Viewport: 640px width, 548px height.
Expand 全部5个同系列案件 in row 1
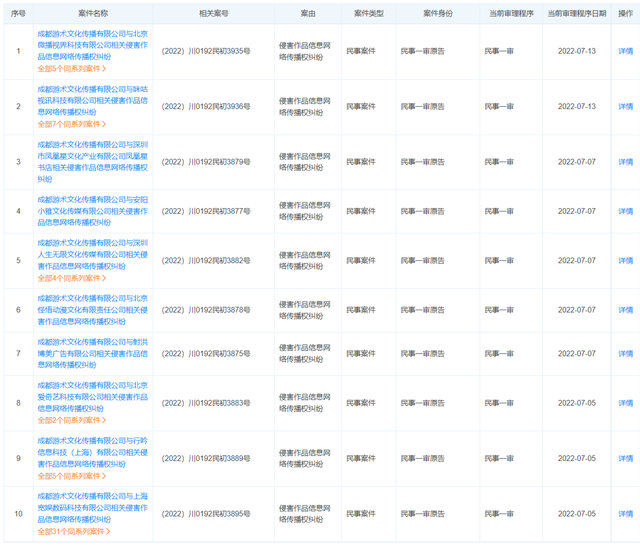point(71,69)
